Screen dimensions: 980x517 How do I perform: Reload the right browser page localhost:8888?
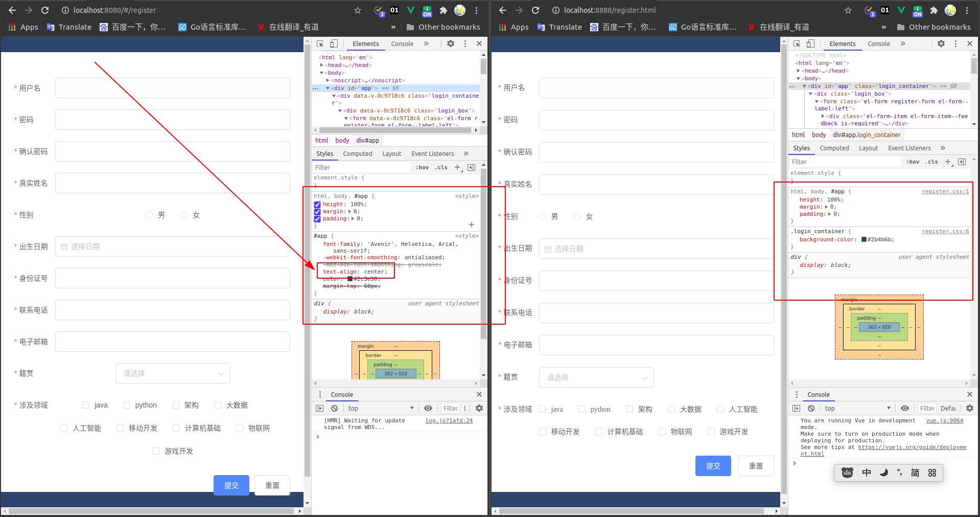pyautogui.click(x=535, y=10)
